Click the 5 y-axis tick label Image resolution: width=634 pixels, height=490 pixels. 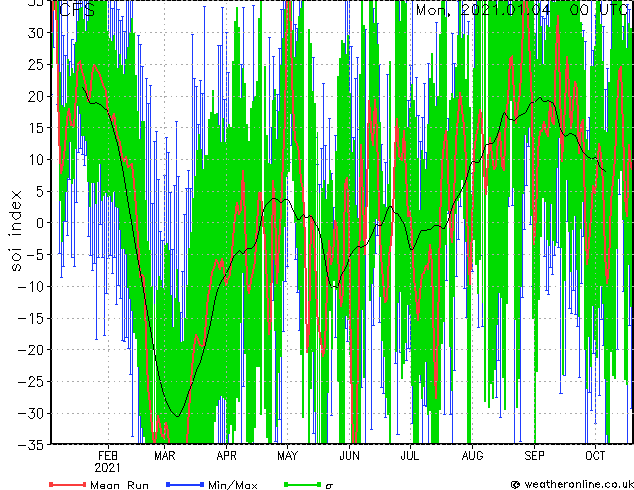tap(40, 191)
